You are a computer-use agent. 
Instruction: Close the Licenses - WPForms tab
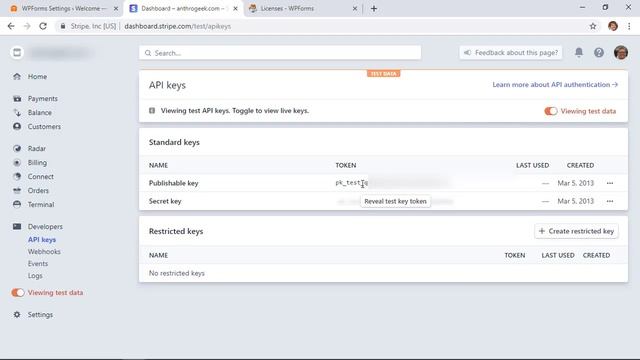click(355, 9)
